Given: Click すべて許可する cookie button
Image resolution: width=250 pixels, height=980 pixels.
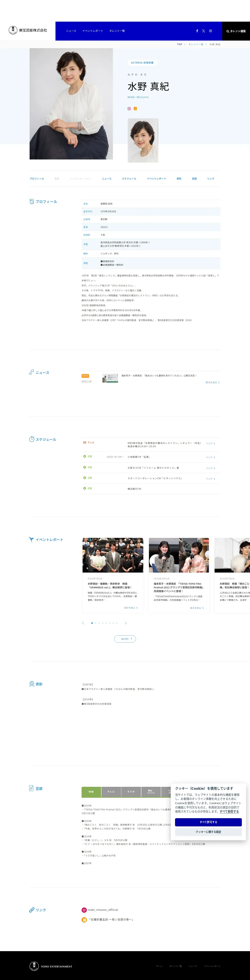Looking at the screenshot, I should click(x=208, y=822).
